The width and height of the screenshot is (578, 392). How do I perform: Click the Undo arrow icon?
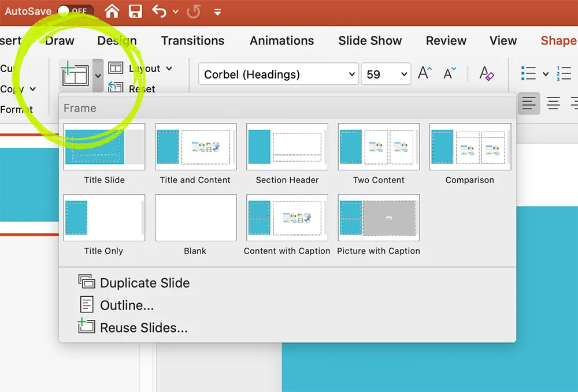pyautogui.click(x=160, y=11)
